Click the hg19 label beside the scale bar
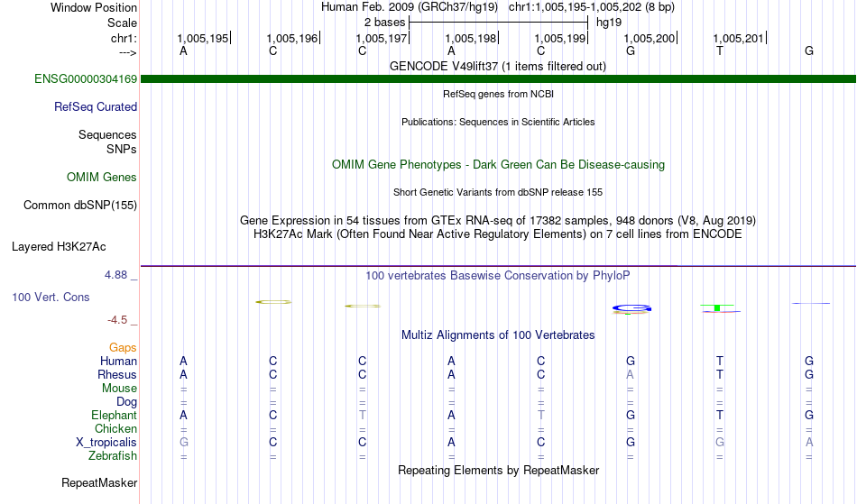Screen dimensions: 857x504 (x=609, y=23)
